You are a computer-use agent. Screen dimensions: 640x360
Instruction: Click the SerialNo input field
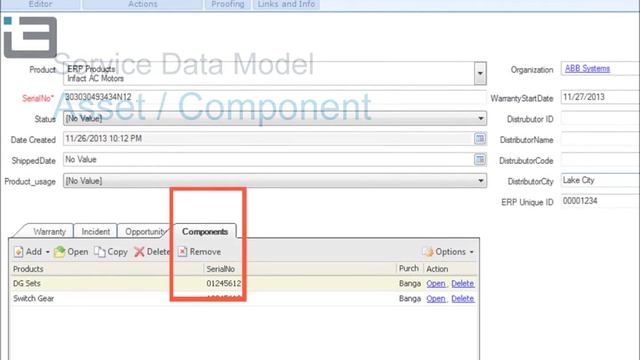pyautogui.click(x=275, y=97)
